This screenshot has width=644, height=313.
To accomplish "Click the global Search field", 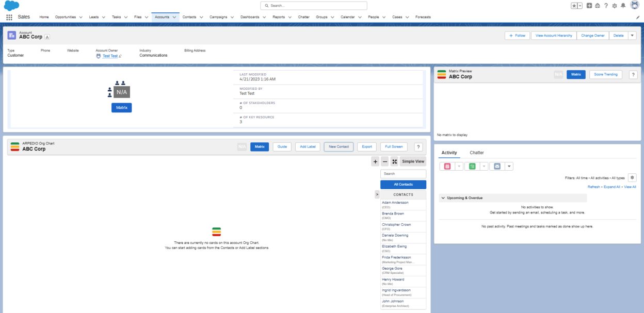I will click(314, 6).
